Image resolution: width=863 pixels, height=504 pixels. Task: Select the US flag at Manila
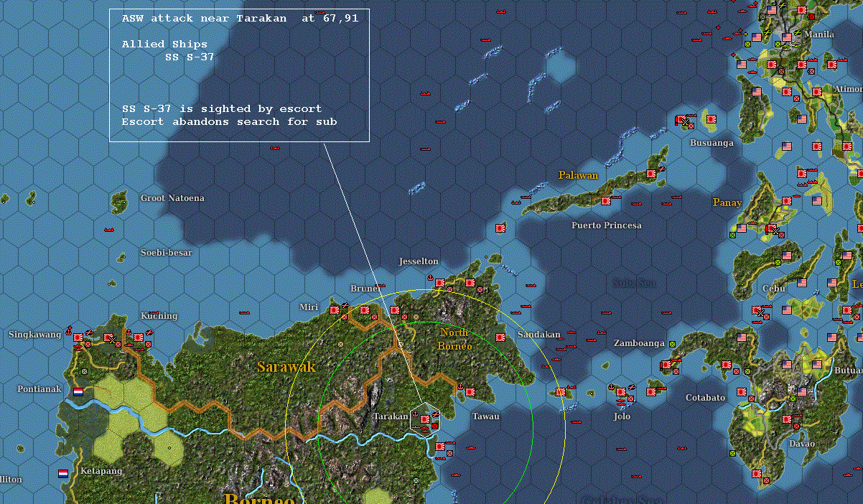point(787,37)
